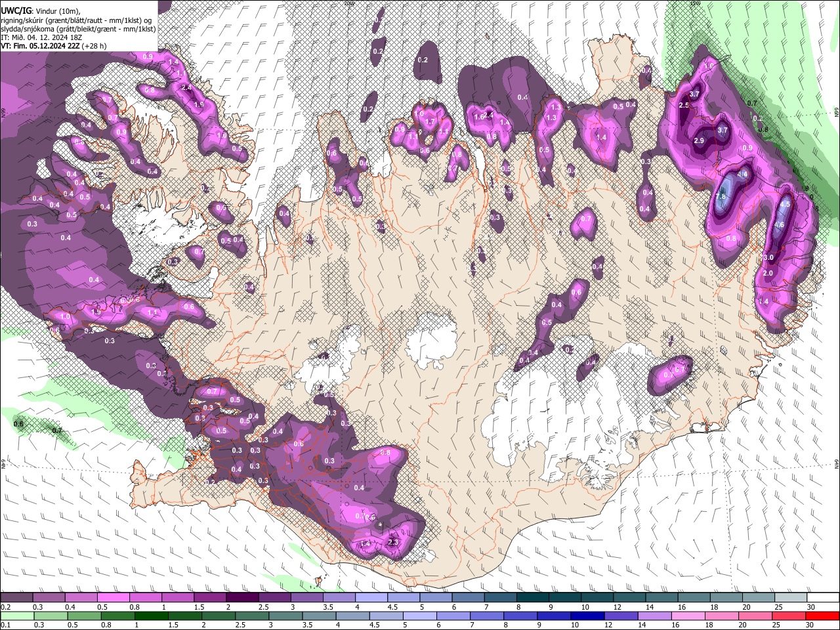Click the white 30 swatch in top legend row

pyautogui.click(x=824, y=597)
